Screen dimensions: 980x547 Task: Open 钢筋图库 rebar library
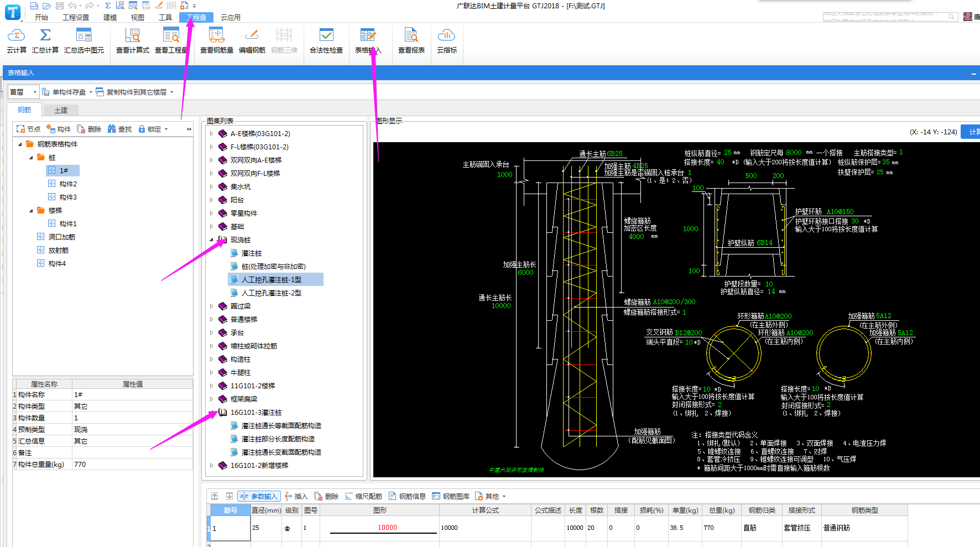pos(451,496)
